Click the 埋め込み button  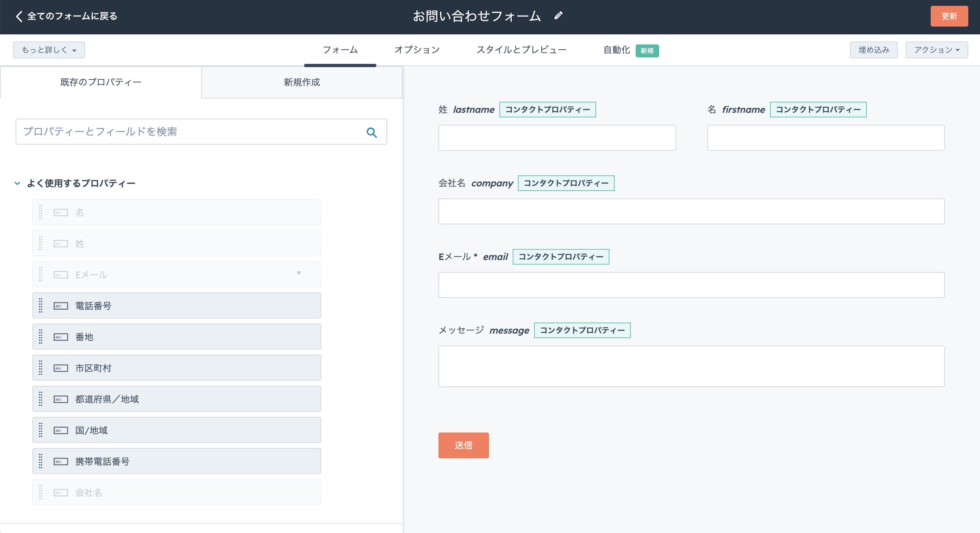pyautogui.click(x=874, y=50)
